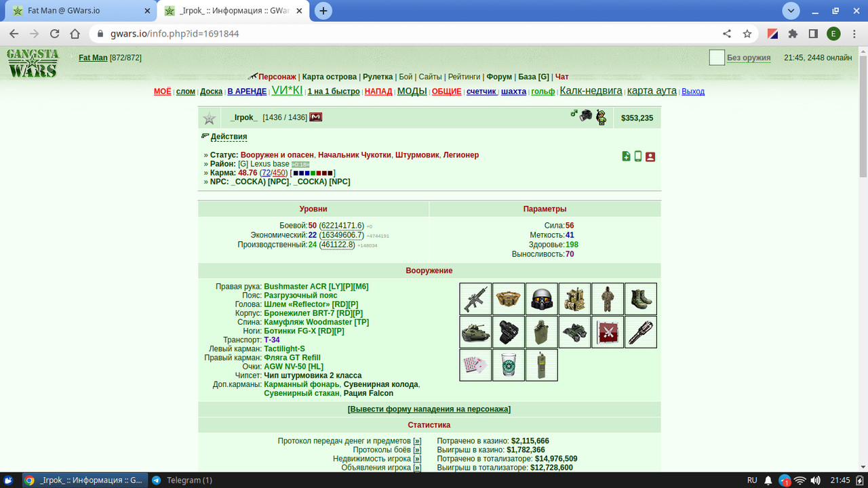Open the Персонаж menu item
This screenshot has width=868, height=488.
277,77
